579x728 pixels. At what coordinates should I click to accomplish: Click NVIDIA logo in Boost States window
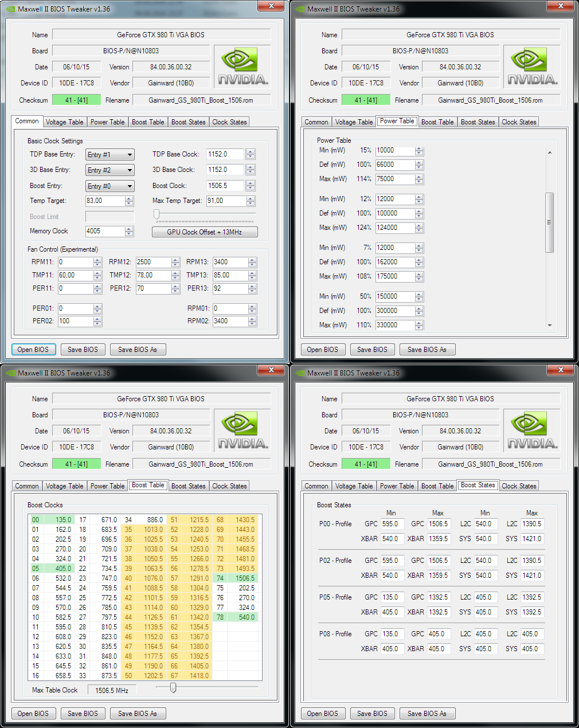coord(533,431)
